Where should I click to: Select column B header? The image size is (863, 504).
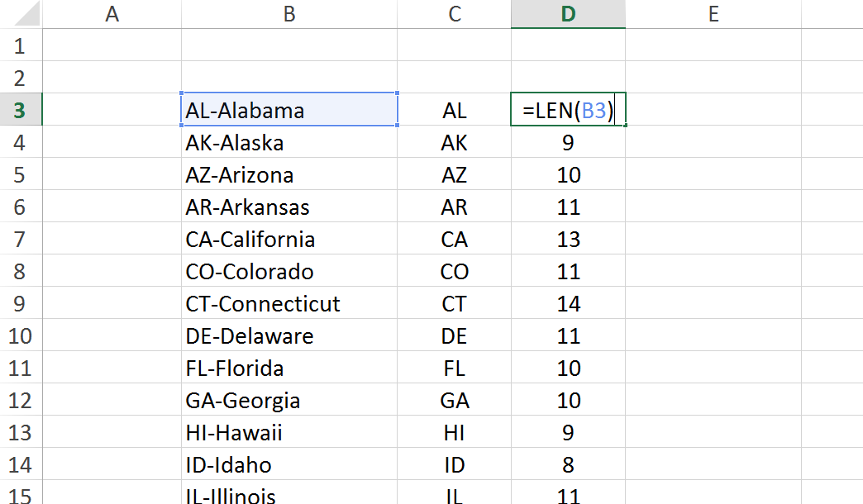[288, 14]
